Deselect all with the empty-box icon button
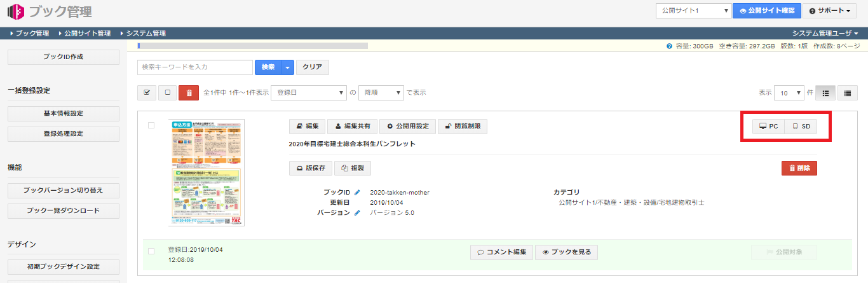The width and height of the screenshot is (868, 283). pos(168,92)
